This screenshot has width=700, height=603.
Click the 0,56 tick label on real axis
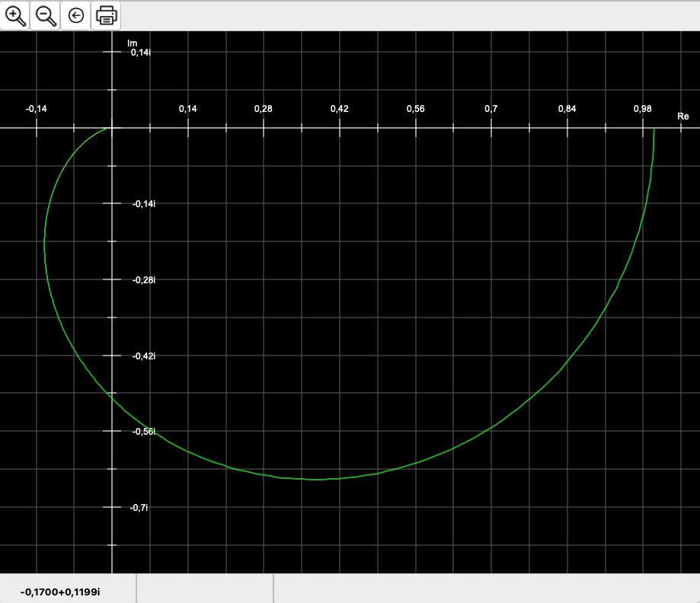click(415, 109)
